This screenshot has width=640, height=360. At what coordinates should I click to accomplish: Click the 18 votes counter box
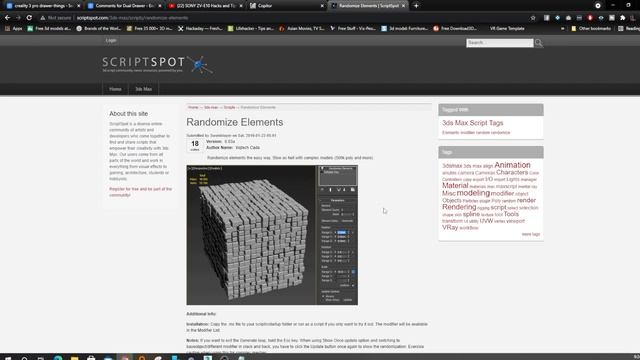click(x=195, y=145)
